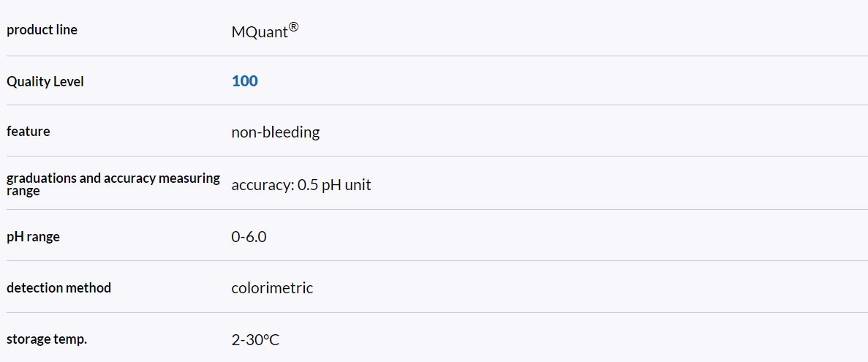Viewport: 868px width, 362px height.
Task: Click the 'Quality Level' row label
Action: [45, 82]
